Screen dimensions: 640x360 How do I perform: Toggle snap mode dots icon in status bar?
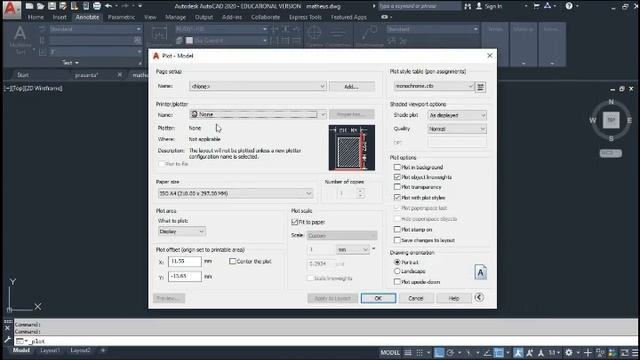coord(419,353)
